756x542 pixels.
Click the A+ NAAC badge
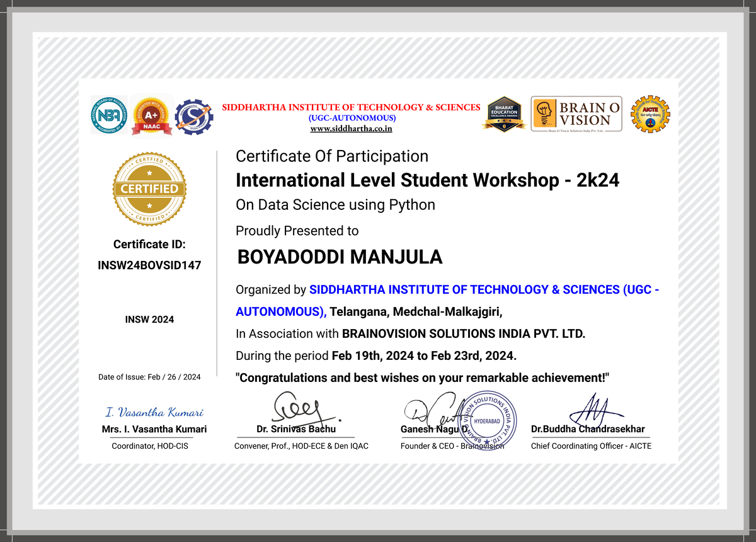(x=152, y=115)
